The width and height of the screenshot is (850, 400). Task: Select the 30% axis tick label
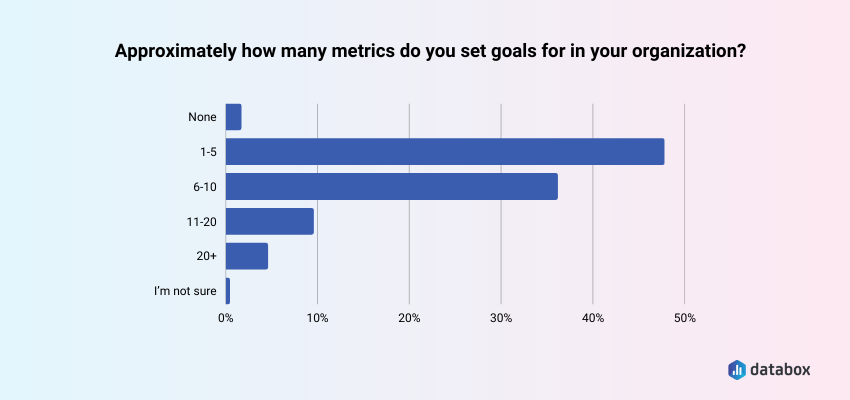click(501, 318)
